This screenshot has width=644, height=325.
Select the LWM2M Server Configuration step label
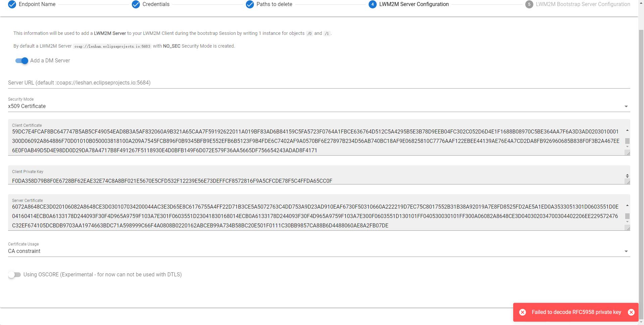[415, 4]
